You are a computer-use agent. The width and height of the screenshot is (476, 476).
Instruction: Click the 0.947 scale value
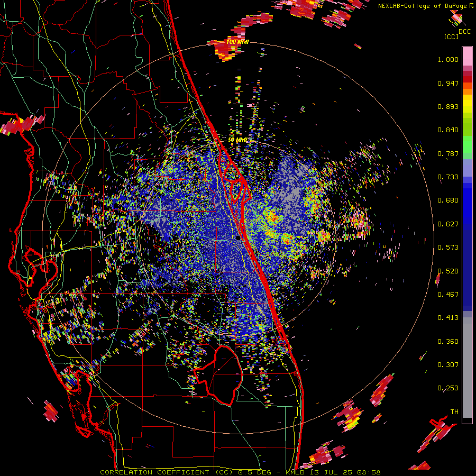(x=448, y=83)
